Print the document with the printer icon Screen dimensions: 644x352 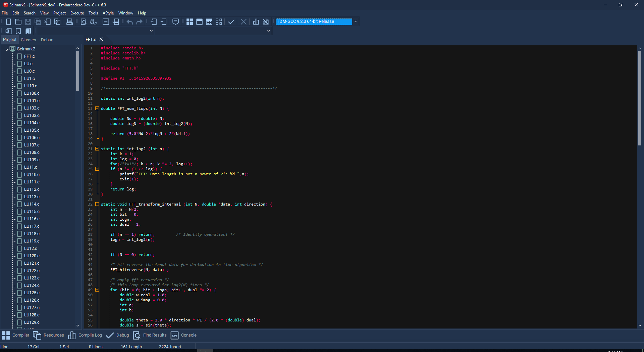69,21
